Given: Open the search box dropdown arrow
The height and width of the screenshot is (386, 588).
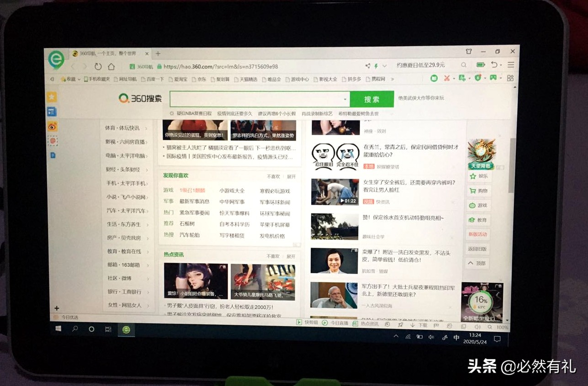Looking at the screenshot, I should click(345, 99).
